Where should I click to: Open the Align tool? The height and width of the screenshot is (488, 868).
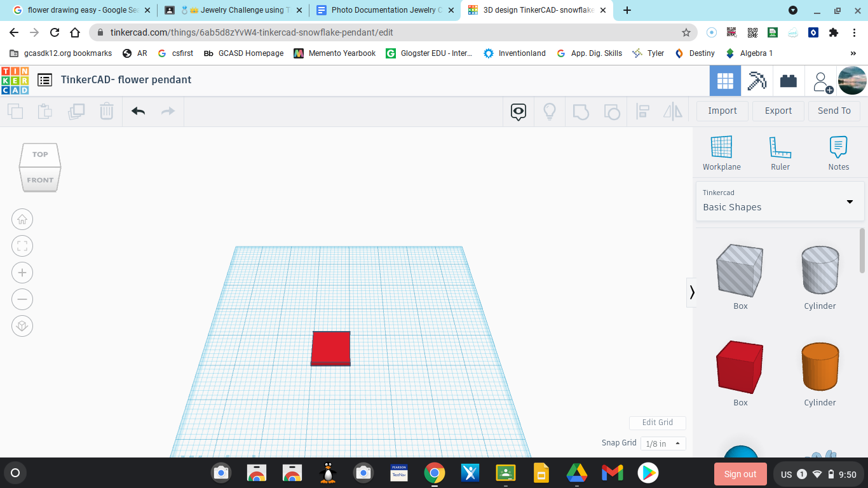click(x=642, y=111)
